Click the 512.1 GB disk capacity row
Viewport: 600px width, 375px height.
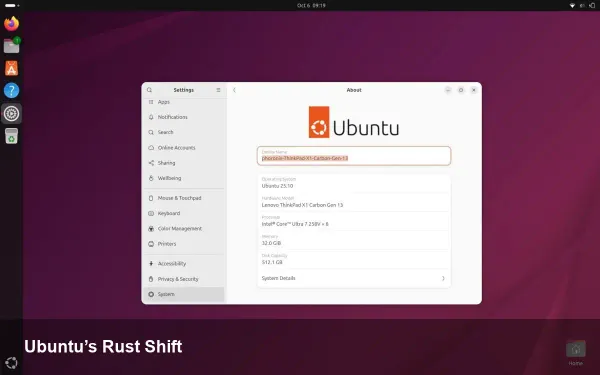click(x=354, y=259)
